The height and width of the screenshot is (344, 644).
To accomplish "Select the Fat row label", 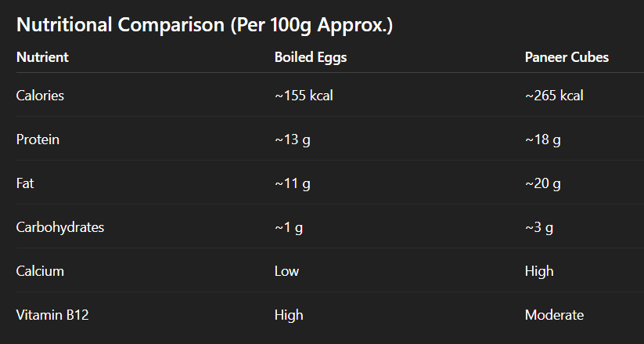I will 24,183.
